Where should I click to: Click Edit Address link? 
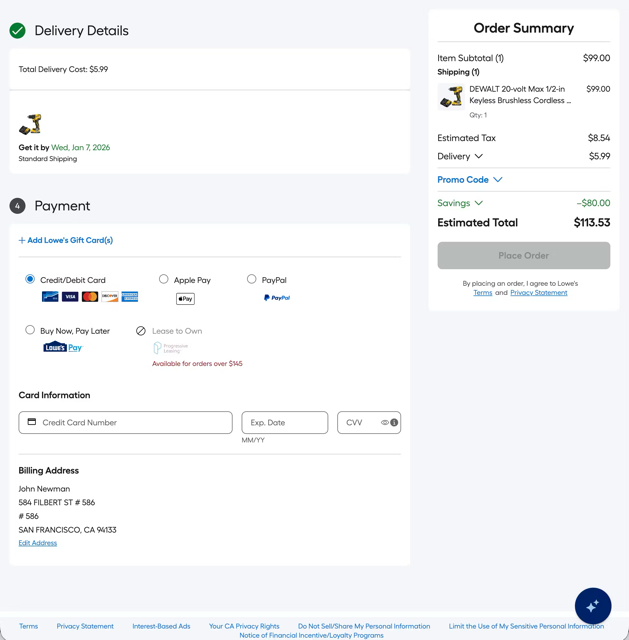coord(38,543)
